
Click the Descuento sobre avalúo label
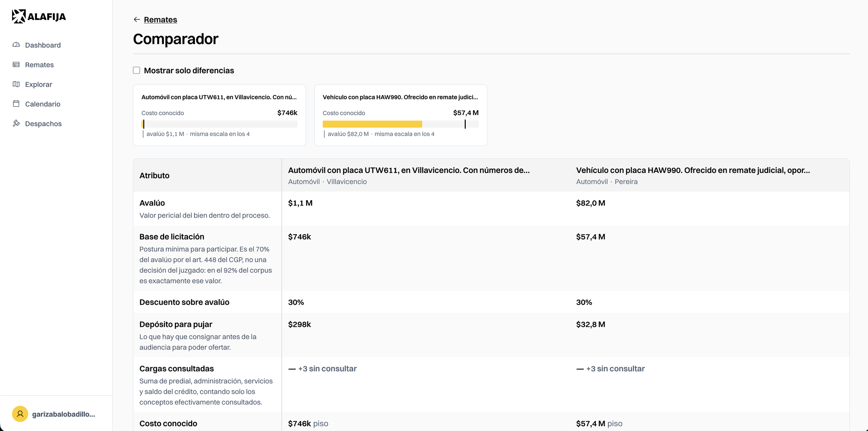pos(184,302)
